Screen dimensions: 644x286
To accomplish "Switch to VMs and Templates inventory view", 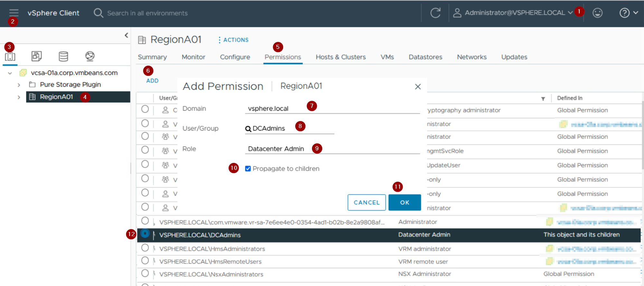I will click(x=36, y=56).
